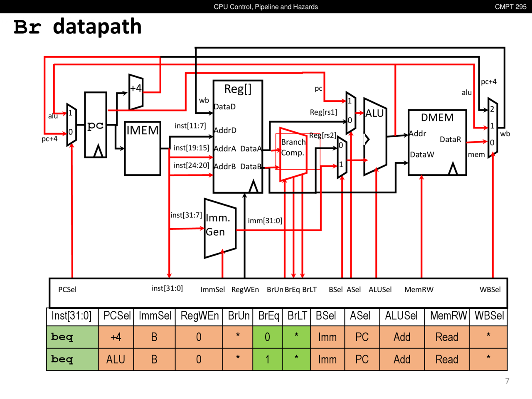The image size is (532, 399).
Task: Click the PCSel mux left of pc
Action: [71, 125]
